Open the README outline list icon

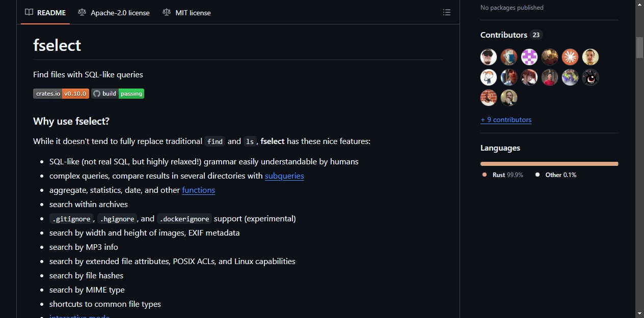(447, 12)
